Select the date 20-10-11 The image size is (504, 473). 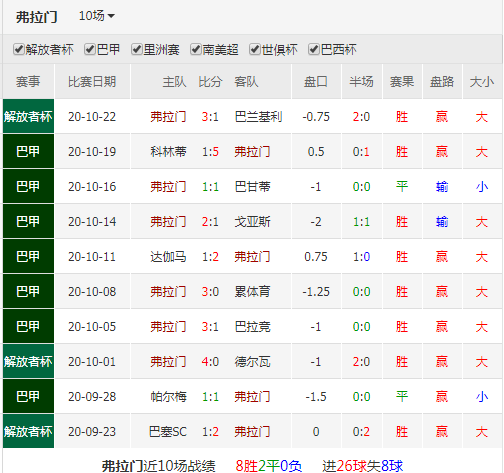point(92,257)
